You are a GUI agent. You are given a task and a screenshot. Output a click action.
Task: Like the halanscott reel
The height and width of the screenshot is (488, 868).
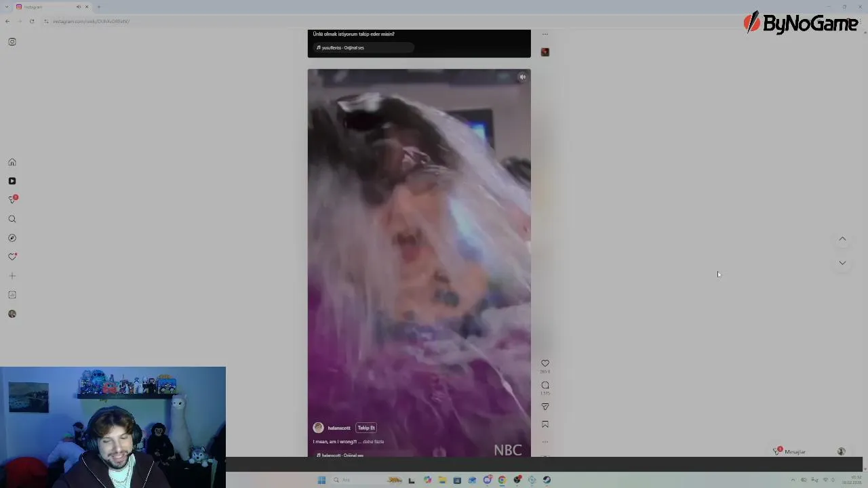click(x=545, y=363)
